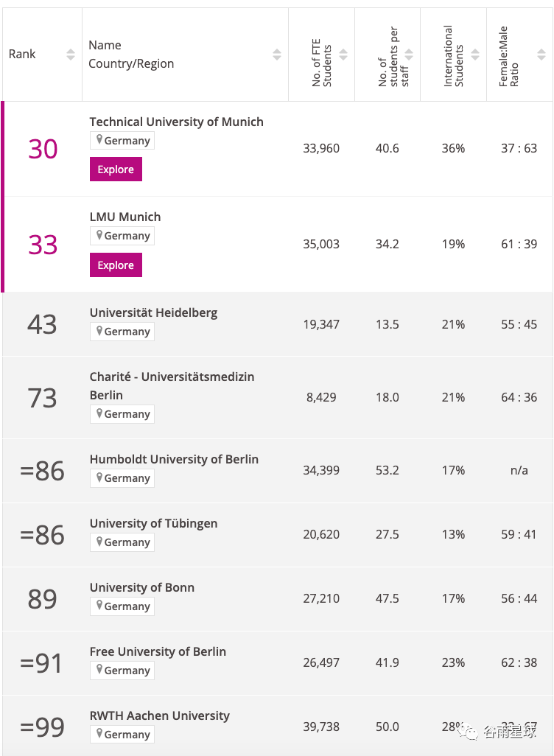
Task: Click Explore button for Technical University of Munich
Action: [116, 169]
